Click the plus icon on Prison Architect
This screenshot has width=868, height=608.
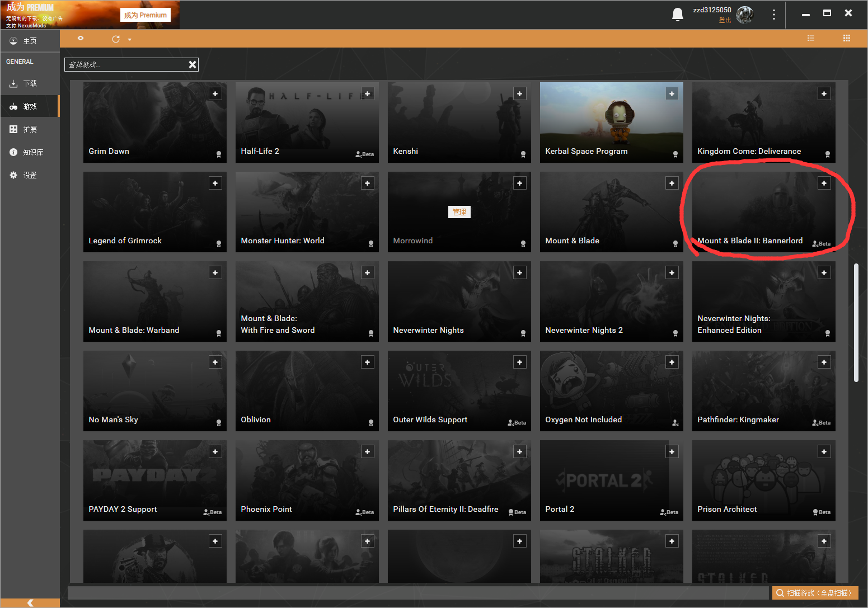pos(824,452)
